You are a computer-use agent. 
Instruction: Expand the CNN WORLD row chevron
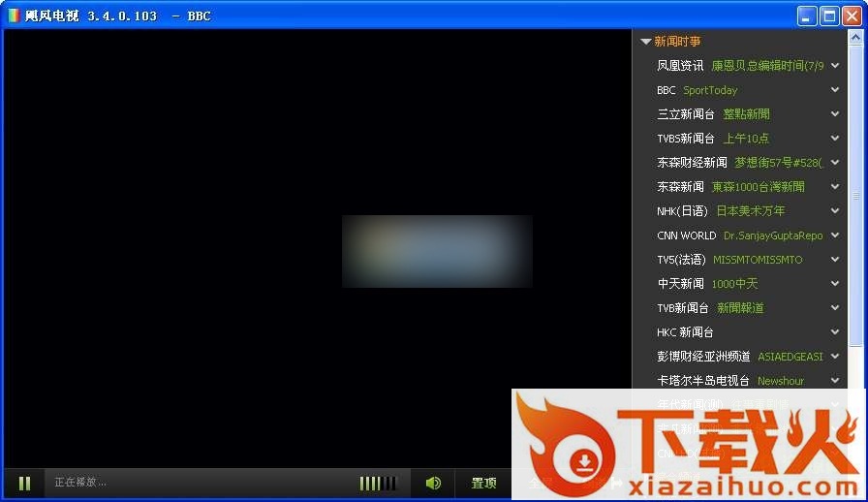(x=835, y=235)
